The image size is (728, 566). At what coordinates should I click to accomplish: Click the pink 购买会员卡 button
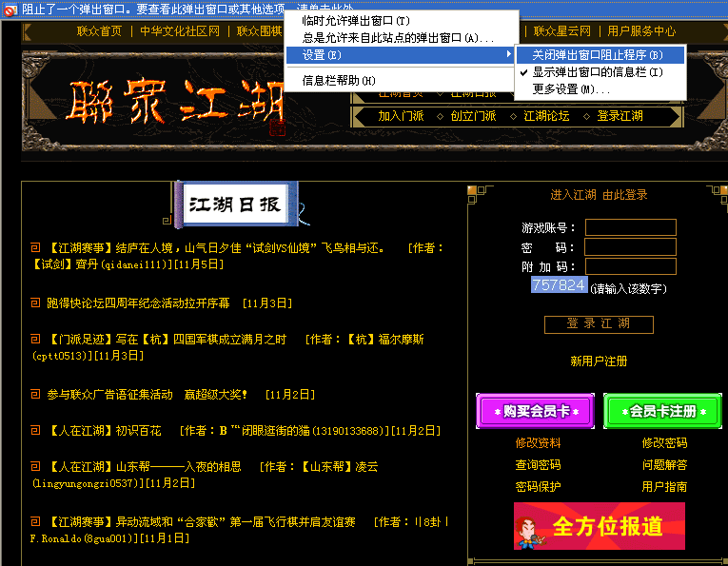(x=535, y=411)
